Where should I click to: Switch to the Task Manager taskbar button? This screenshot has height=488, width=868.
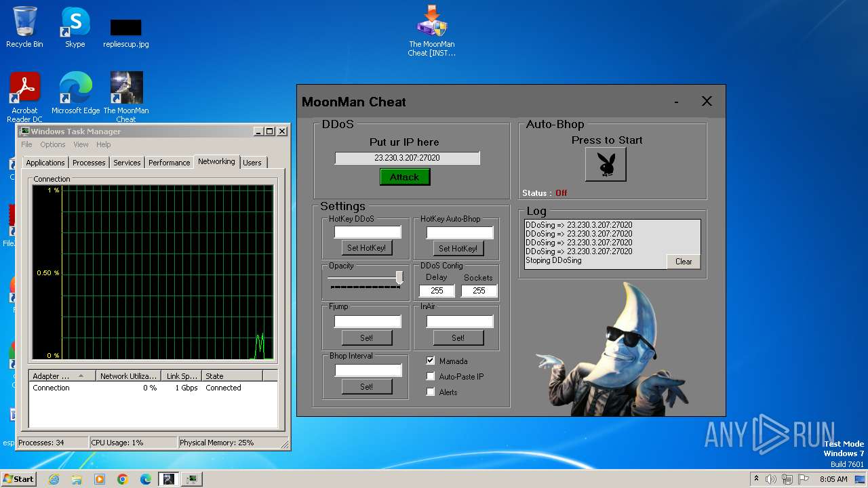pos(192,479)
